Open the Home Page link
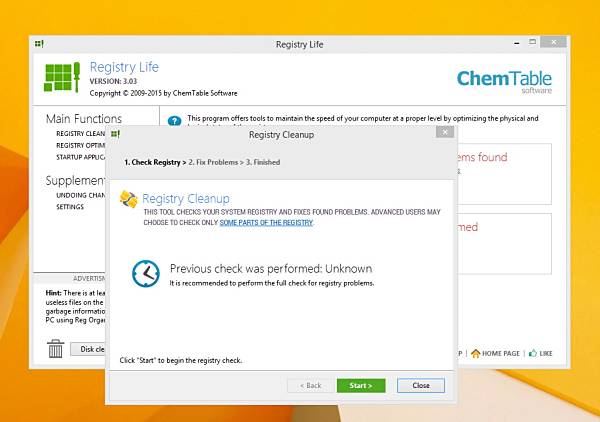 501,354
